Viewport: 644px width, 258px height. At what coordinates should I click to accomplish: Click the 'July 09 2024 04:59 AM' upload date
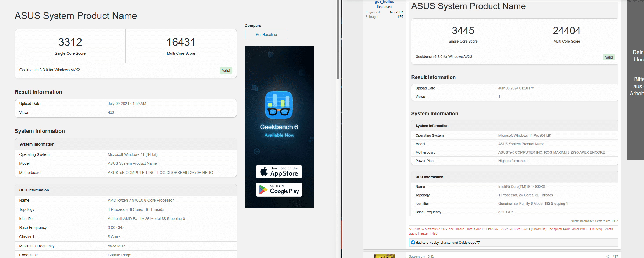[127, 104]
